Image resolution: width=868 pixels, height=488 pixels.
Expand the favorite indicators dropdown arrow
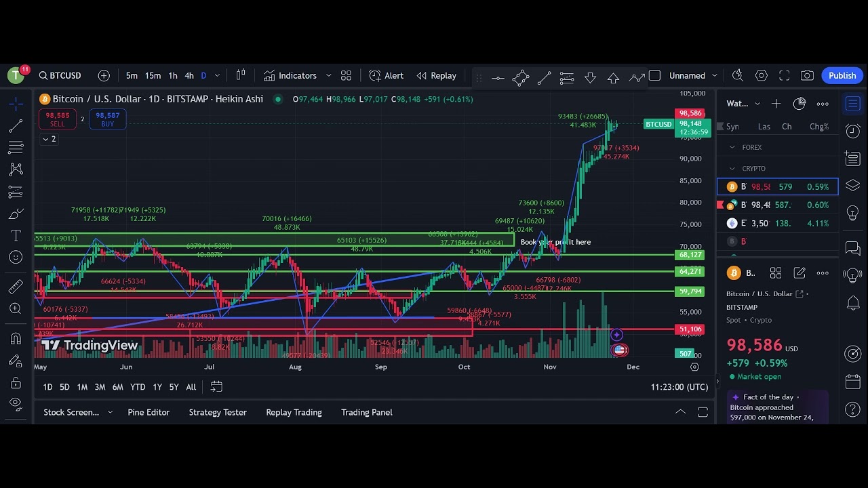(329, 76)
